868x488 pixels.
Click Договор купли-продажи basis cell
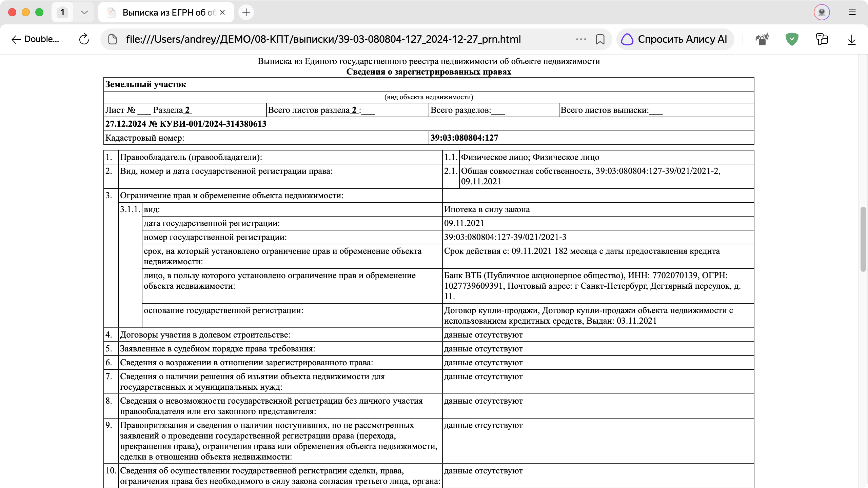click(x=598, y=316)
